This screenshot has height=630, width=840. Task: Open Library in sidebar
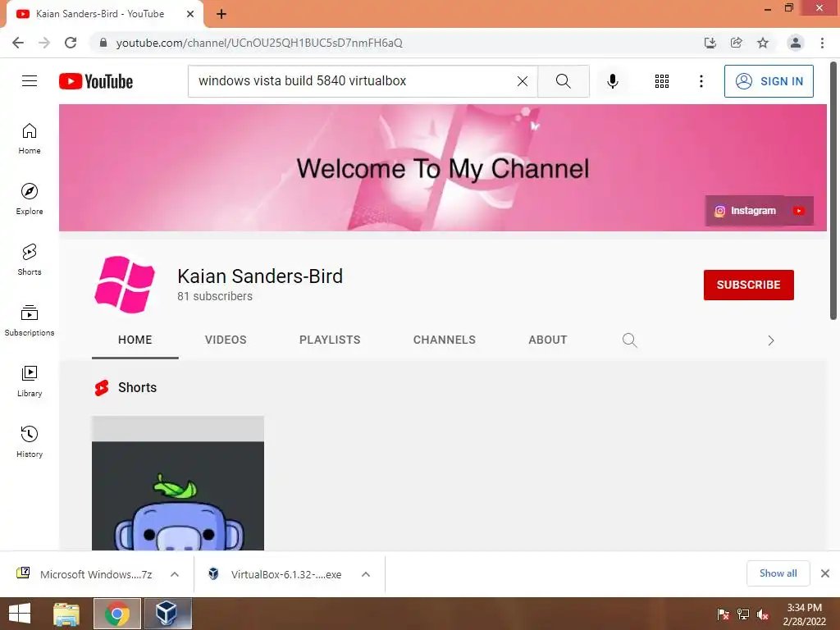pyautogui.click(x=30, y=381)
